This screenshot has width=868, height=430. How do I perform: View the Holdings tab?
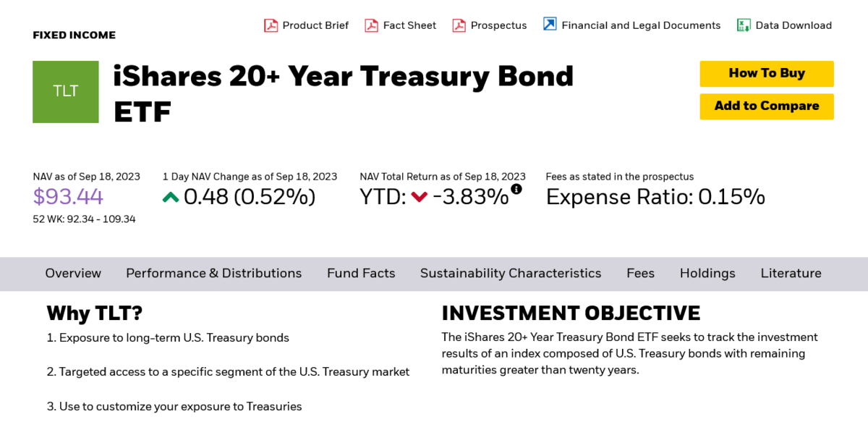tap(707, 274)
